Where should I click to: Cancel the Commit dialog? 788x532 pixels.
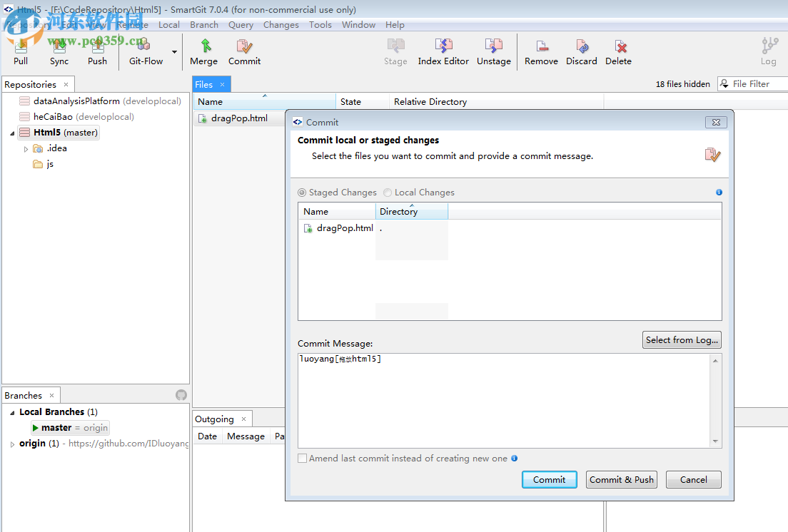pos(694,480)
